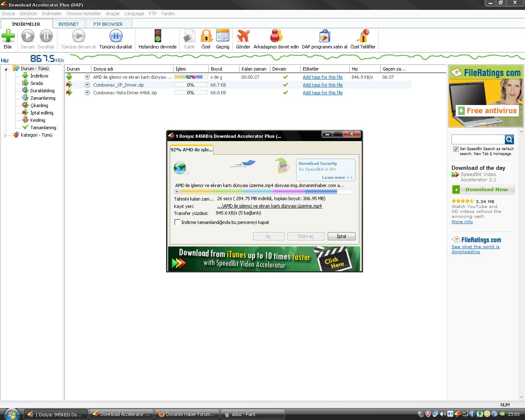
Task: Click Devam checkmark for AMD download row
Action: click(x=285, y=77)
